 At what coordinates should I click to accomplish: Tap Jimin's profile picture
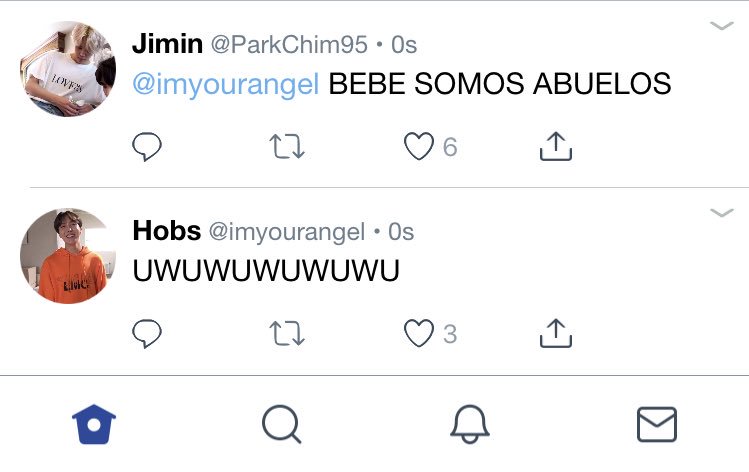point(67,69)
